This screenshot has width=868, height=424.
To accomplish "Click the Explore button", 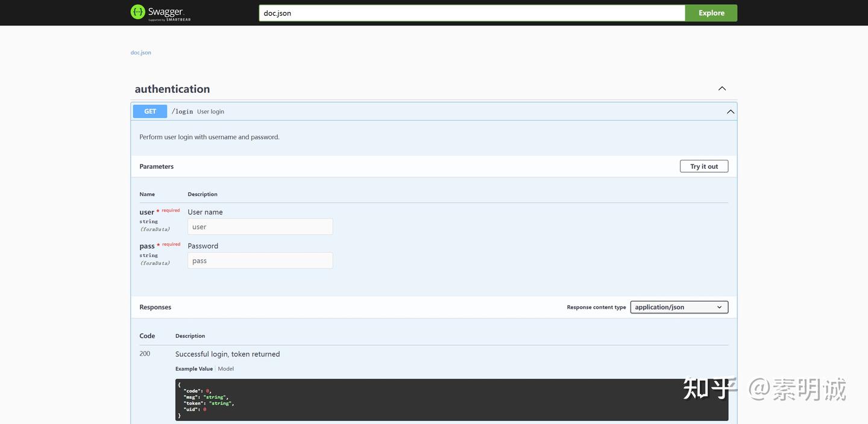I will pos(711,13).
